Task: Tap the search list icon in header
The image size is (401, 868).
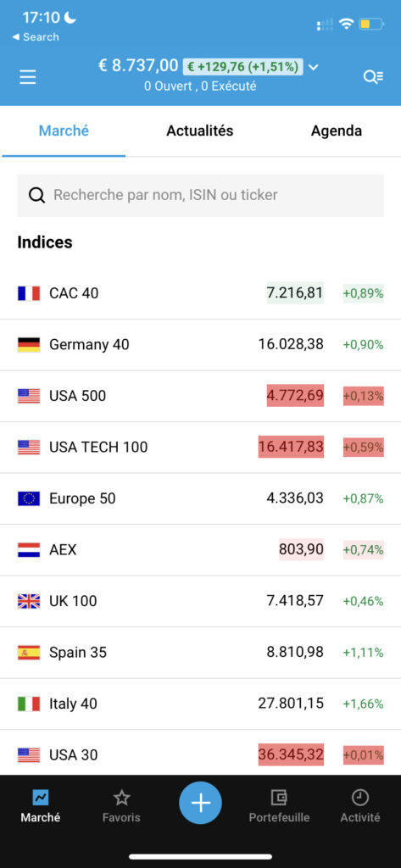Action: pyautogui.click(x=373, y=77)
